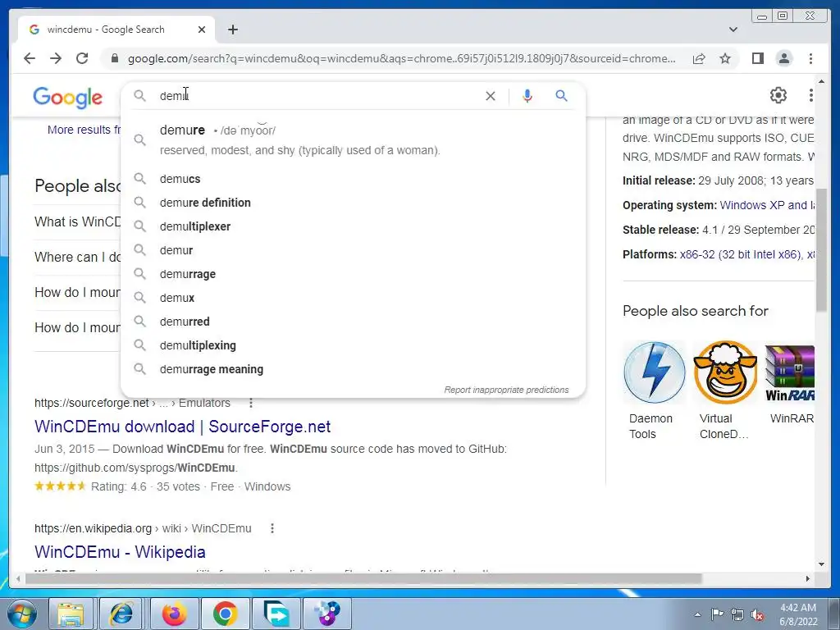This screenshot has width=840, height=630.
Task: Open the Virtual CloneDrive thumbnail
Action: (x=725, y=373)
